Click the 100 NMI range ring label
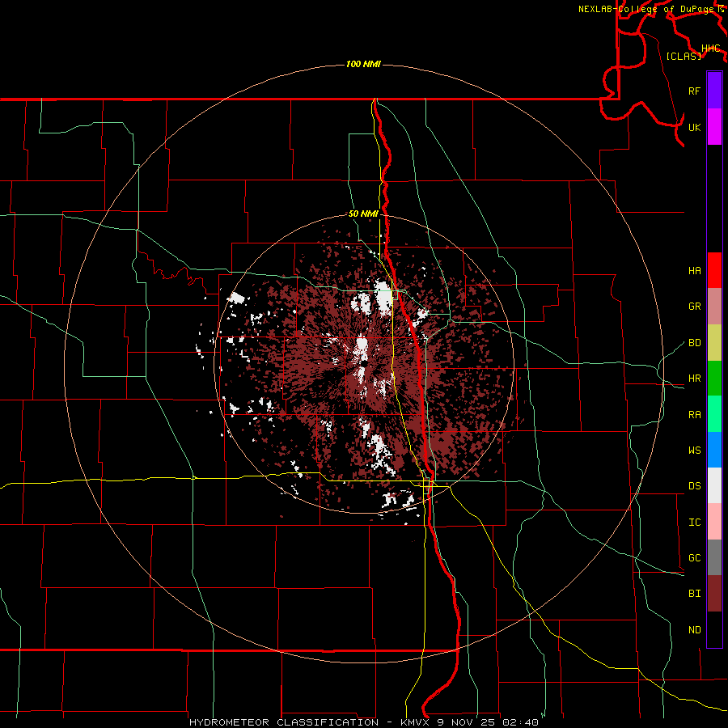728x728 pixels. point(363,64)
